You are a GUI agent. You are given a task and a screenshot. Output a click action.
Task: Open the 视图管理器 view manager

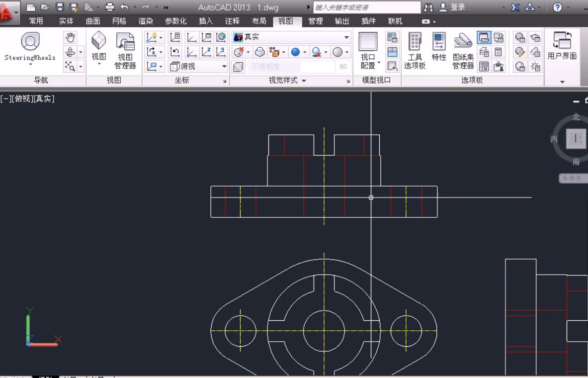(x=125, y=50)
